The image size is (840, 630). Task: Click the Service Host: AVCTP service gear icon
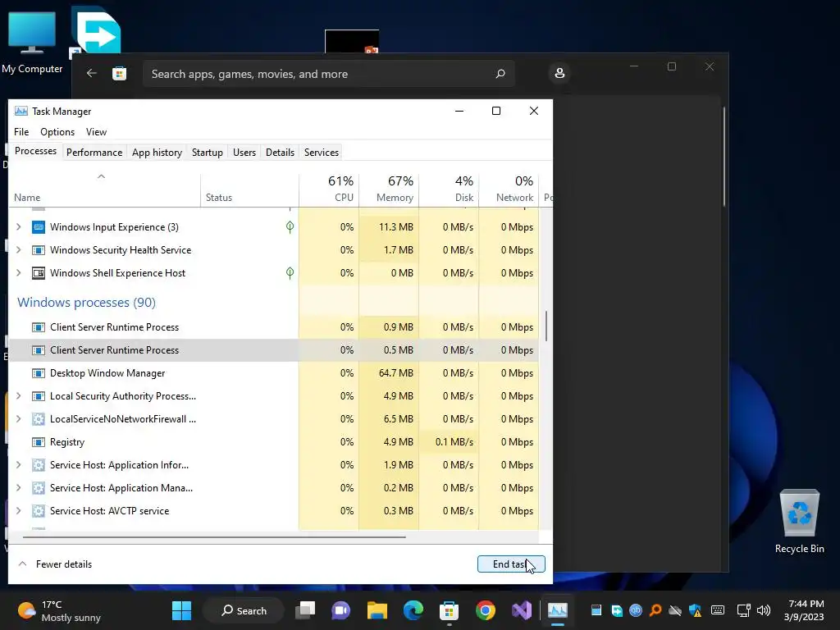point(38,511)
